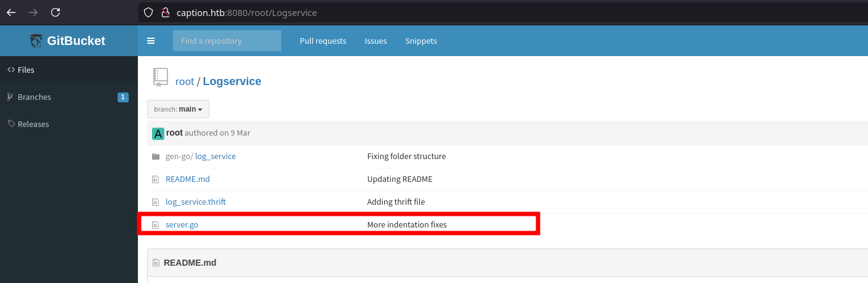Open the server.go file link
The width and height of the screenshot is (868, 283).
tap(182, 224)
